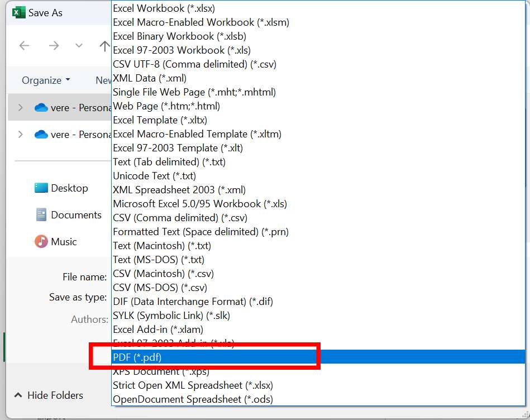
Task: Click the first OneDrive cloud icon
Action: (41, 107)
